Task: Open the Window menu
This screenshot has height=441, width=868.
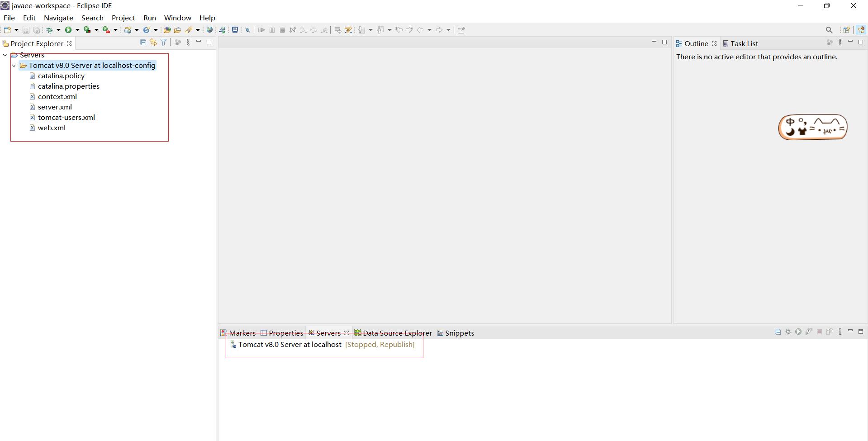Action: click(x=177, y=18)
